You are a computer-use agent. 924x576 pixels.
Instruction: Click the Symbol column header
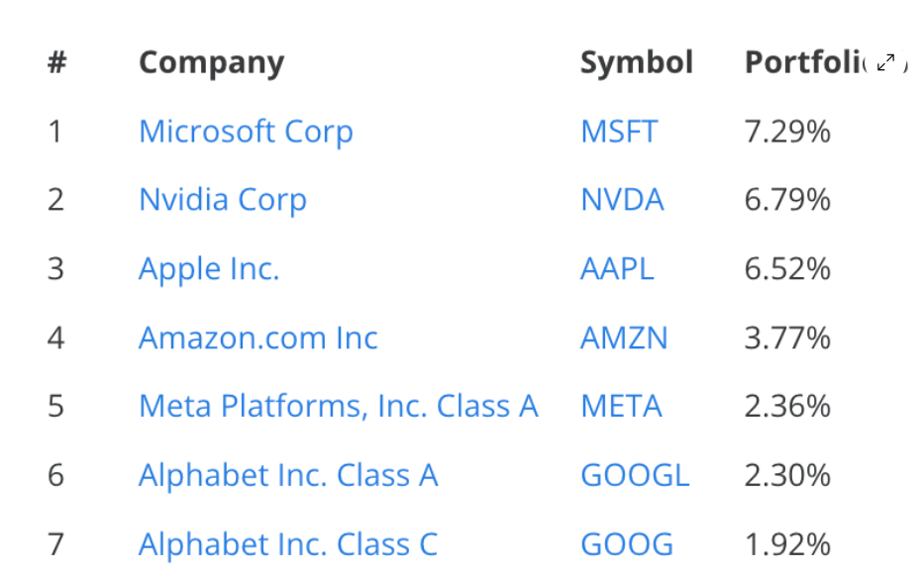tap(637, 62)
